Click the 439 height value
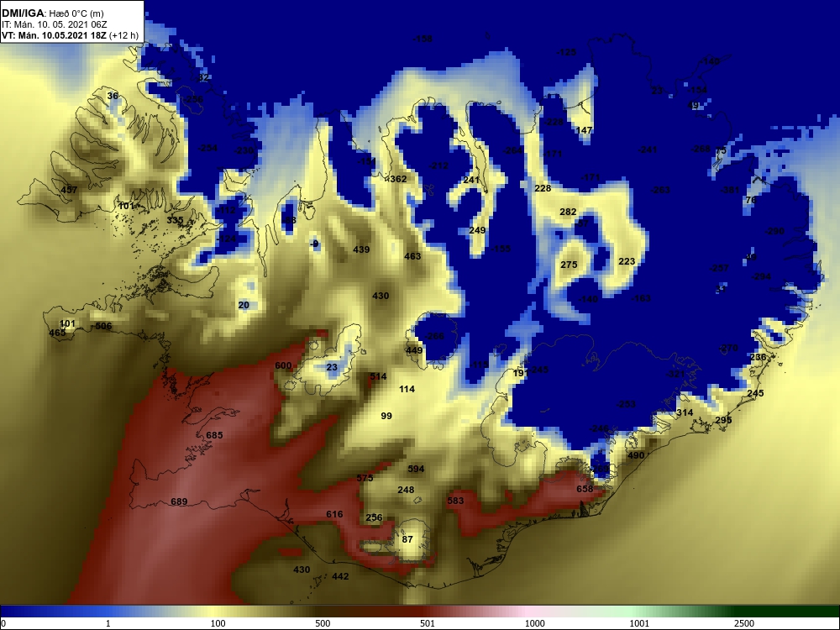 (361, 249)
